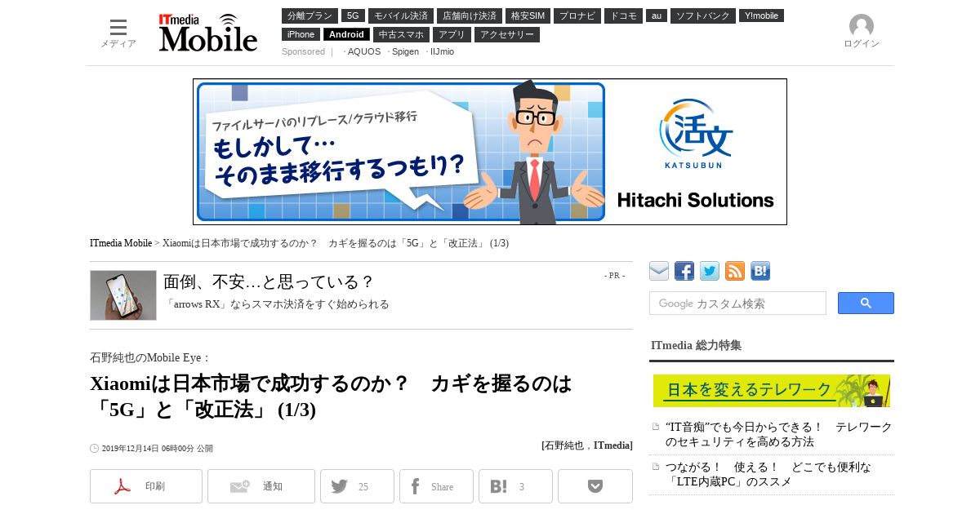Viewport: 980px width, 514px height.
Task: Select the 中古スマホ tag
Action: point(401,34)
